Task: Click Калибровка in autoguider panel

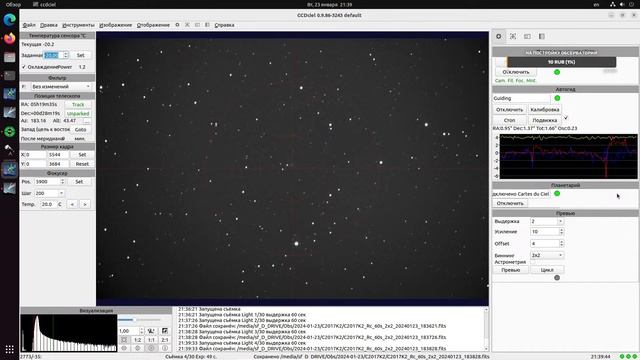Action: (x=545, y=110)
